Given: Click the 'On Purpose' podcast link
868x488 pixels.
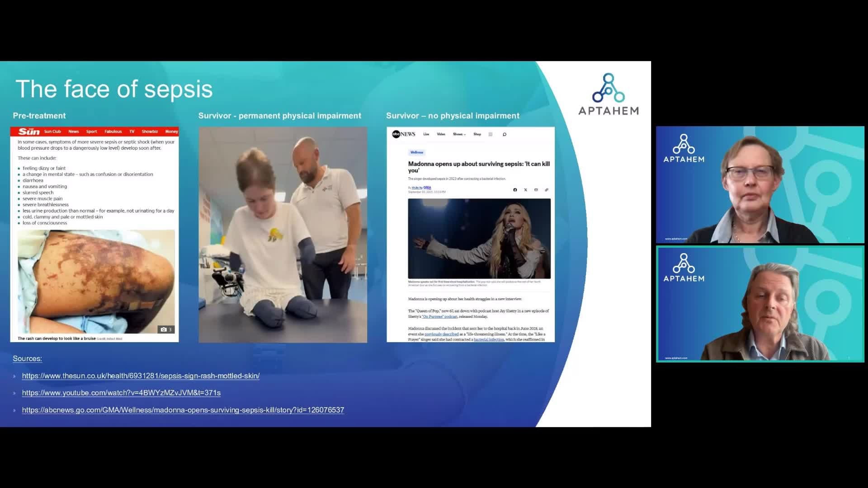Looking at the screenshot, I should click(x=439, y=317).
